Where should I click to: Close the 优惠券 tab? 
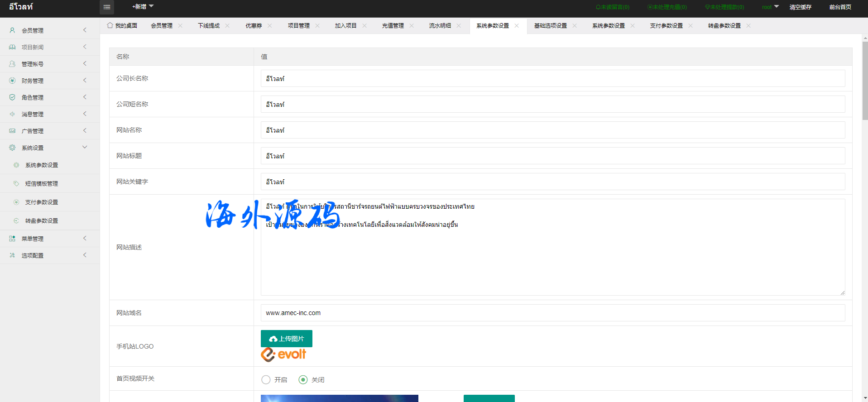click(x=270, y=26)
